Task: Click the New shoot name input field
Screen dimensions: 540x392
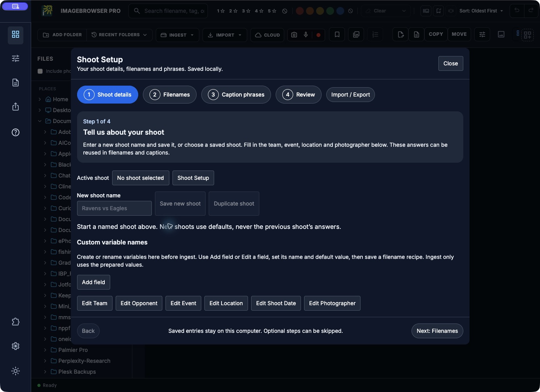Action: tap(114, 208)
